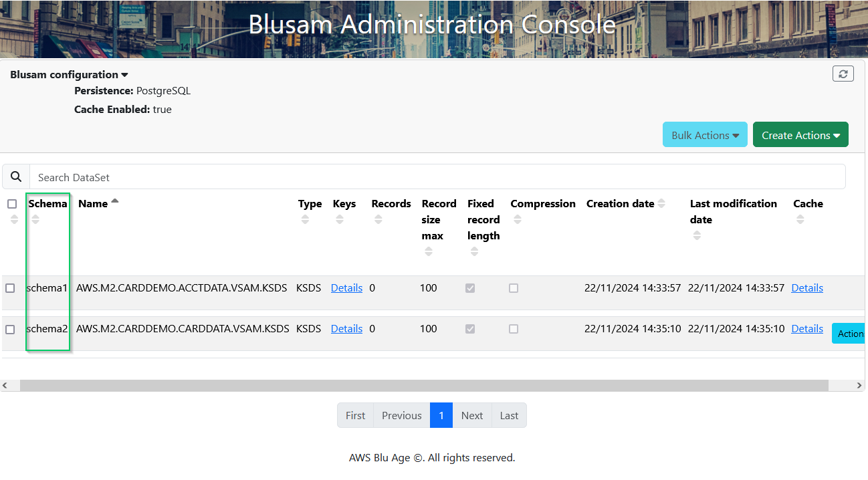Sort by Last modification date
868x480 pixels.
pos(697,235)
